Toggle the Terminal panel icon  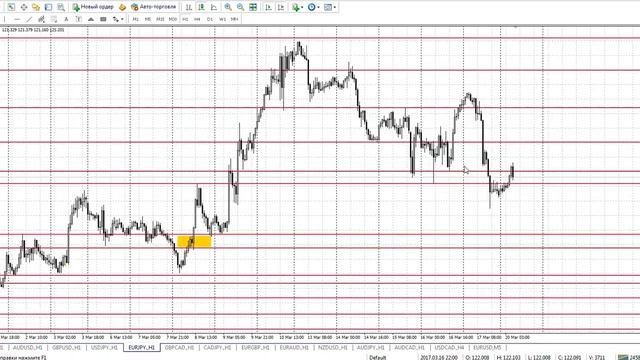point(48,7)
